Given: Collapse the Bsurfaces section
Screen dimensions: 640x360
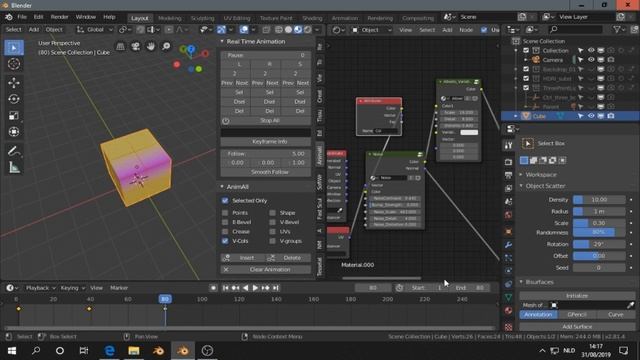Looking at the screenshot, I should pyautogui.click(x=521, y=282).
